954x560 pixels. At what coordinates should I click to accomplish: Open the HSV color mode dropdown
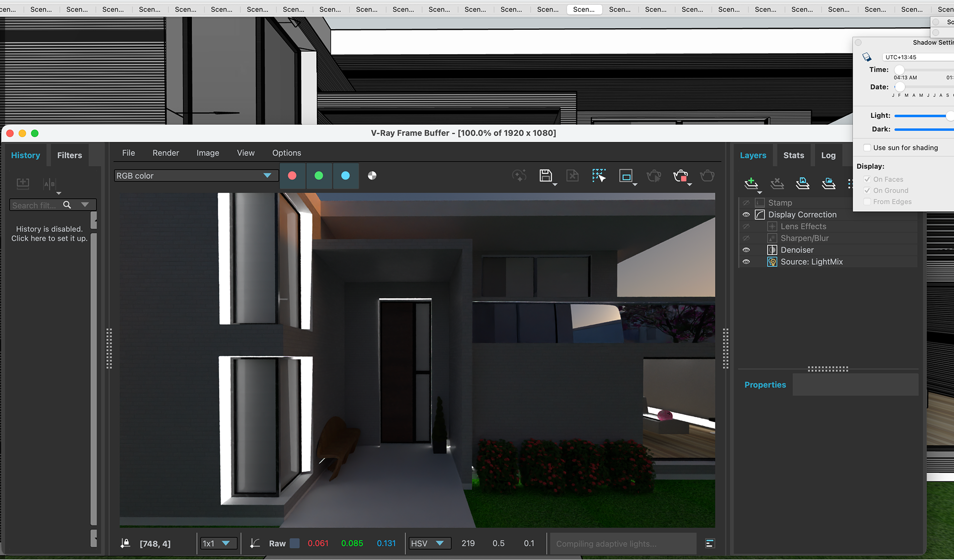pyautogui.click(x=439, y=543)
